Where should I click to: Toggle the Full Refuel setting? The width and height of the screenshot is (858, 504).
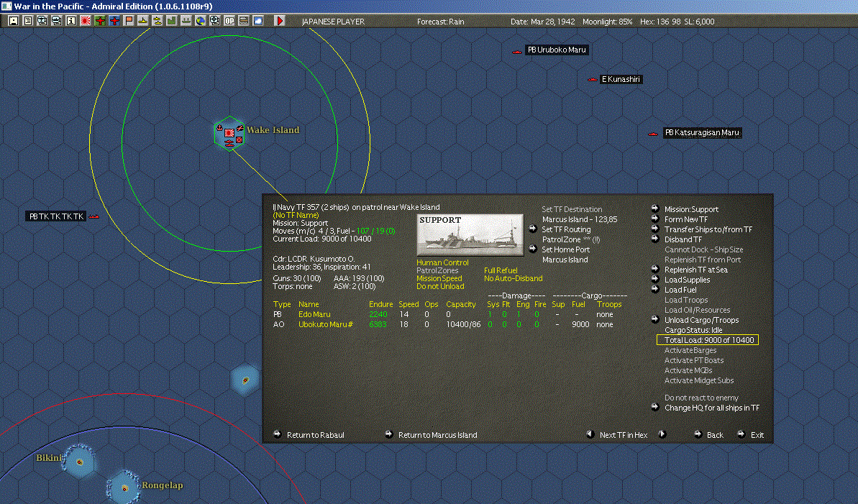pyautogui.click(x=501, y=270)
